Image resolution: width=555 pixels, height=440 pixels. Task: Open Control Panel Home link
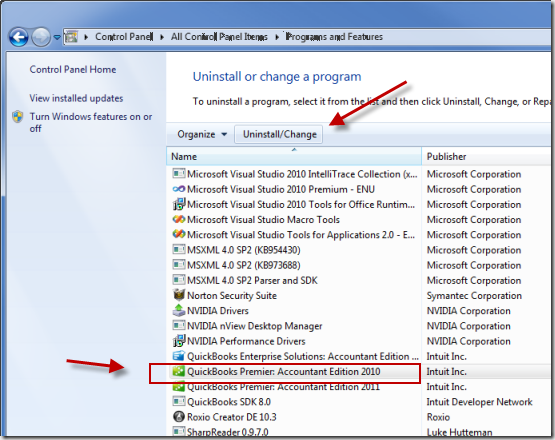pyautogui.click(x=73, y=69)
